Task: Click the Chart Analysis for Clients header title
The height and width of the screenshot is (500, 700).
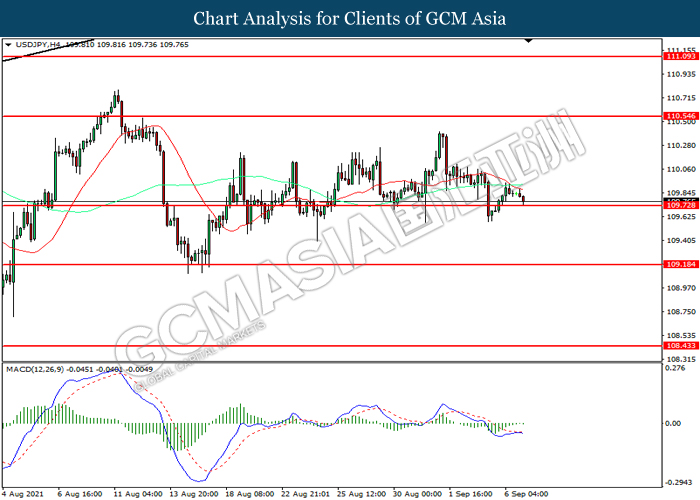Action: [x=350, y=19]
